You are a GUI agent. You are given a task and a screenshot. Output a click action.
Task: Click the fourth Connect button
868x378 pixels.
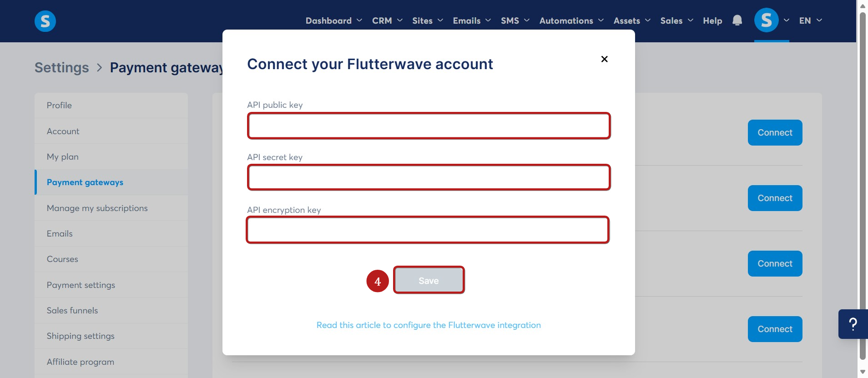pyautogui.click(x=775, y=329)
